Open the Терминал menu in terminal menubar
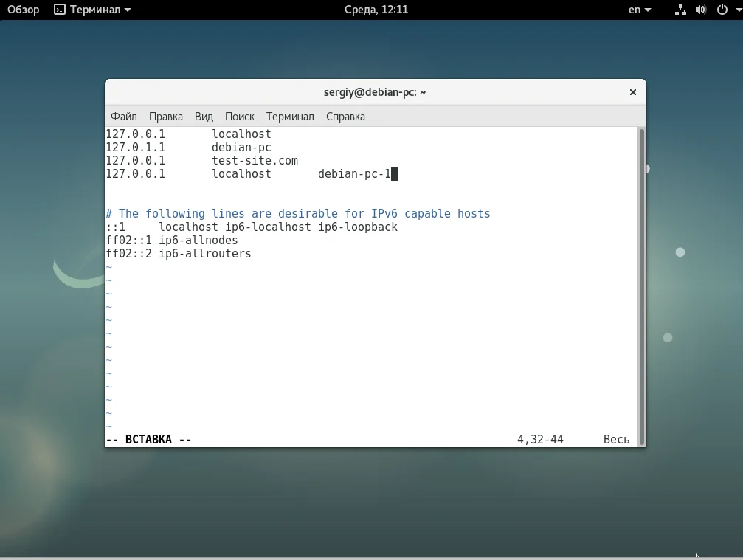743x560 pixels. (x=290, y=117)
